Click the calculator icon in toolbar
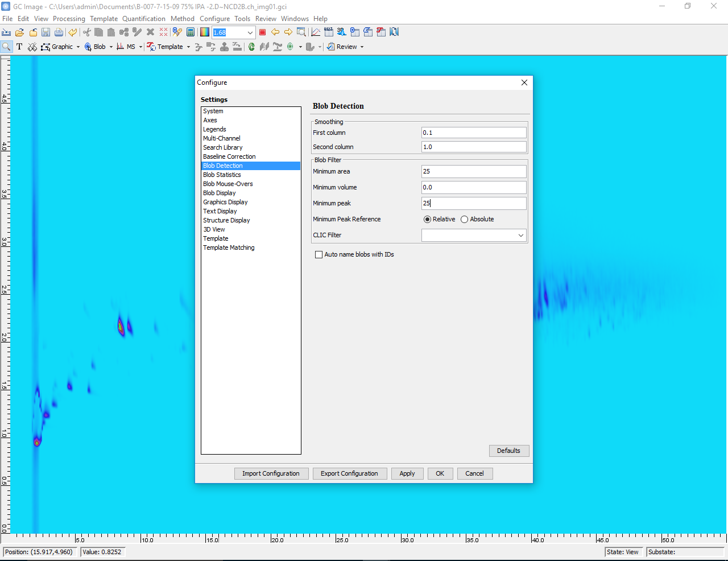This screenshot has width=728, height=561. tap(191, 32)
